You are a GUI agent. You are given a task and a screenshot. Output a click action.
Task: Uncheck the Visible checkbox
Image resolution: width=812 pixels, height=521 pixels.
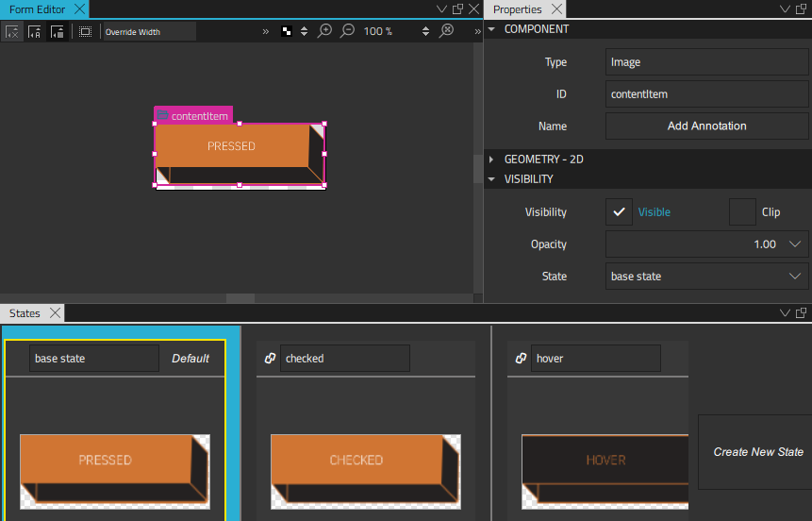619,212
